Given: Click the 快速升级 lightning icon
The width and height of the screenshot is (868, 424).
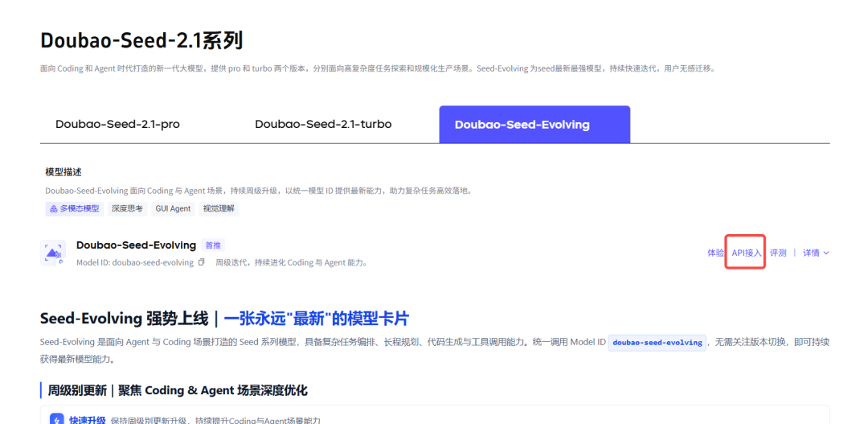Looking at the screenshot, I should point(57,418).
